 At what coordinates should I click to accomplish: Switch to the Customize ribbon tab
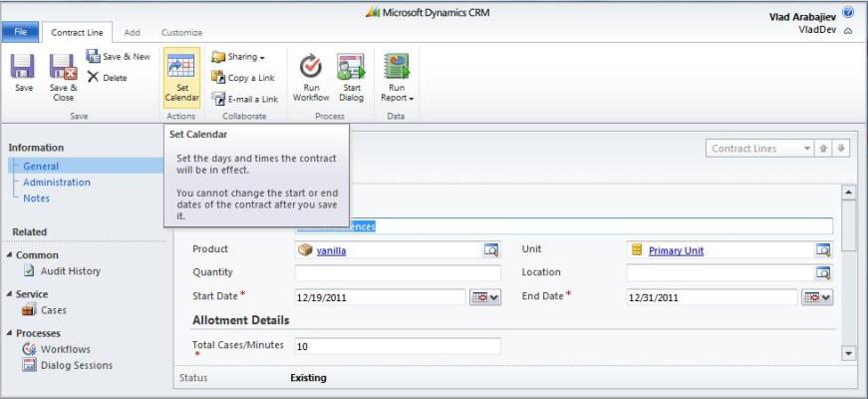tap(181, 33)
